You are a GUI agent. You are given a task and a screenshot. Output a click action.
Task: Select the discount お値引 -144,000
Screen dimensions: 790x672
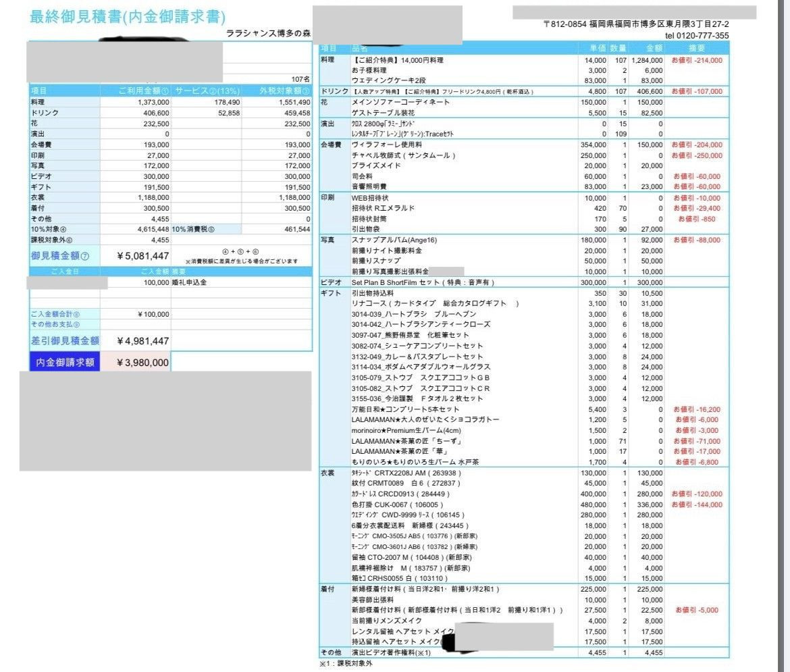(697, 505)
